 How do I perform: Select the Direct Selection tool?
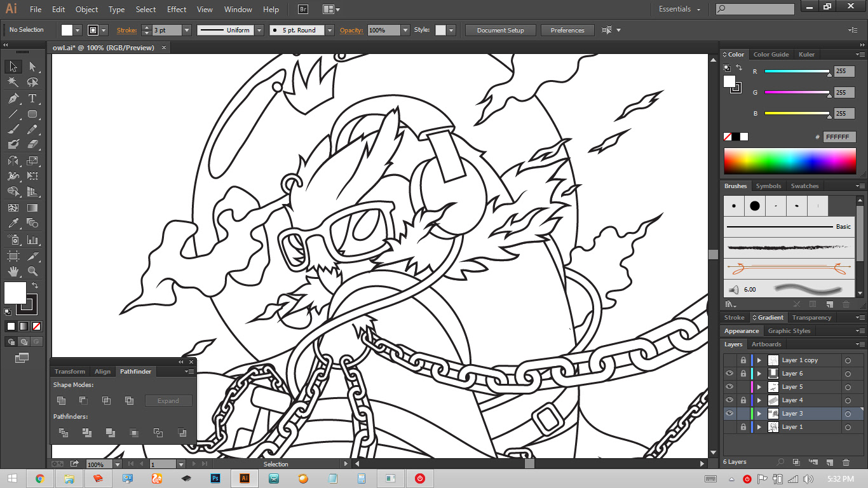click(32, 67)
